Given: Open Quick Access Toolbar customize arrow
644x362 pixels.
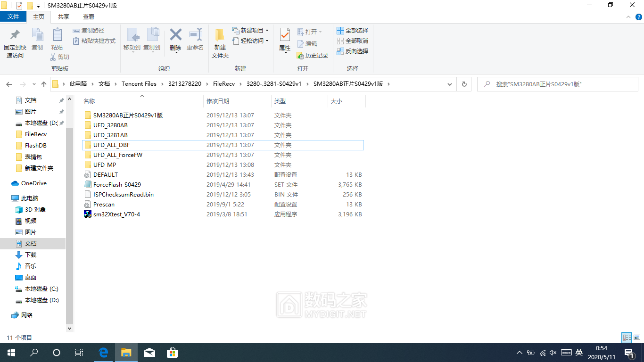Looking at the screenshot, I should pos(38,6).
